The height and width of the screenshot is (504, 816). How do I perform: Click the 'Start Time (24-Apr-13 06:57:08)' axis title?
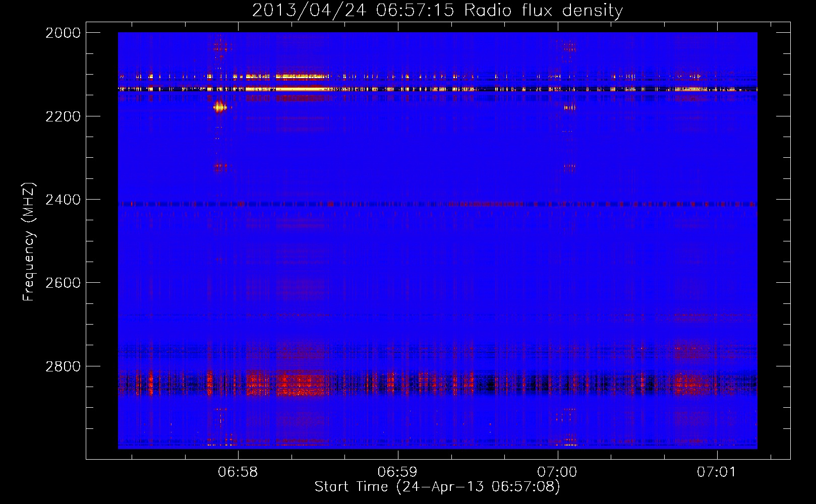pyautogui.click(x=437, y=487)
